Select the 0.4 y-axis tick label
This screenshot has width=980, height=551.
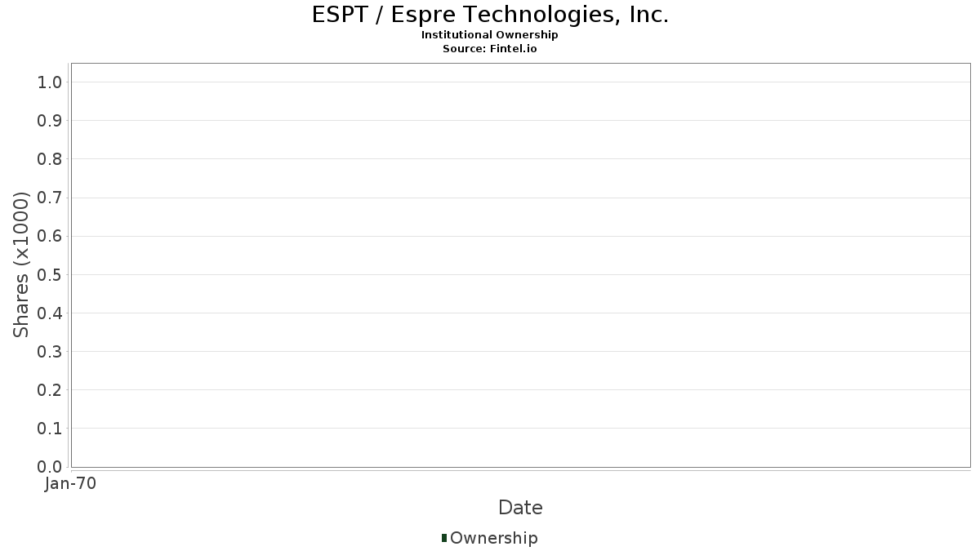click(x=50, y=313)
